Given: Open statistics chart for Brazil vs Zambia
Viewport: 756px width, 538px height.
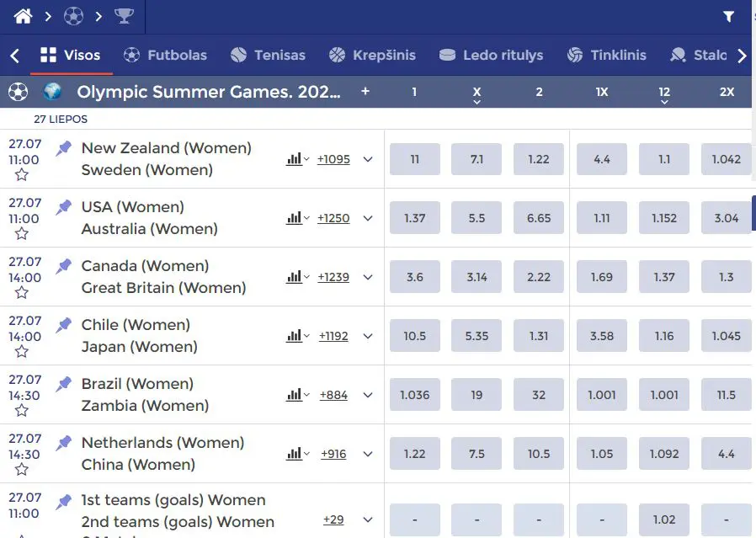Looking at the screenshot, I should (x=297, y=395).
